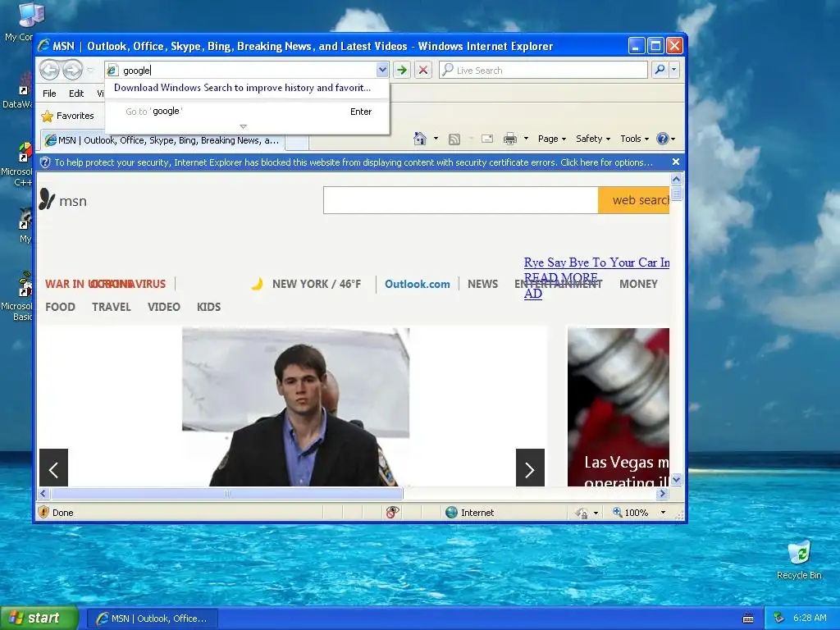840x630 pixels.
Task: Click the green Go arrow button
Action: click(x=402, y=70)
